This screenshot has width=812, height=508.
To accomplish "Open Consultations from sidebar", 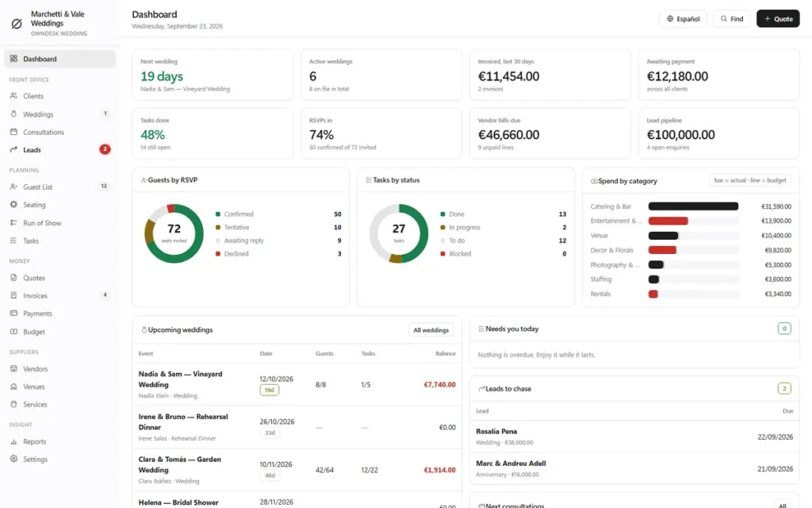I will point(59,132).
